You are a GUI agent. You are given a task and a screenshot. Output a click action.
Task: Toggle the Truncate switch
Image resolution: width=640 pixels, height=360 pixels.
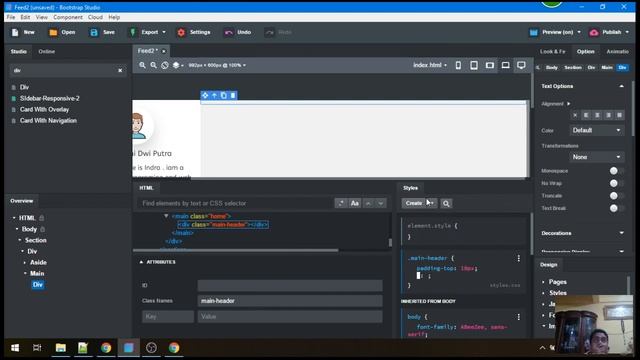click(616, 196)
